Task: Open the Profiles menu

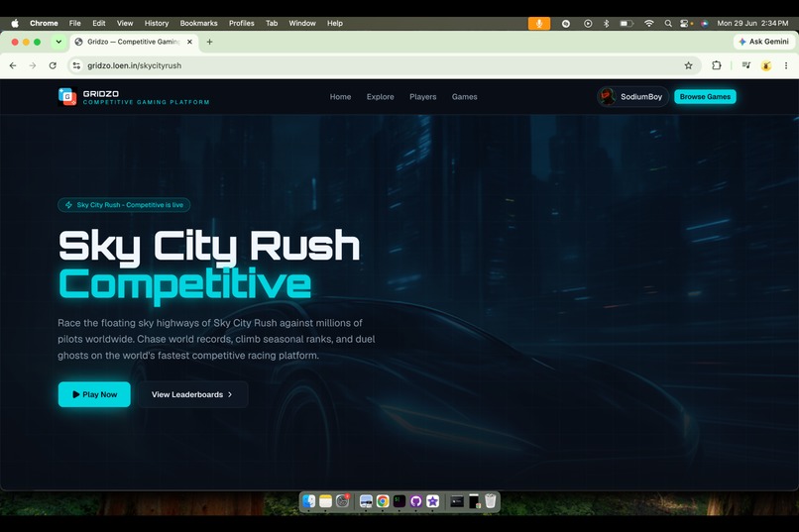Action: click(x=242, y=24)
